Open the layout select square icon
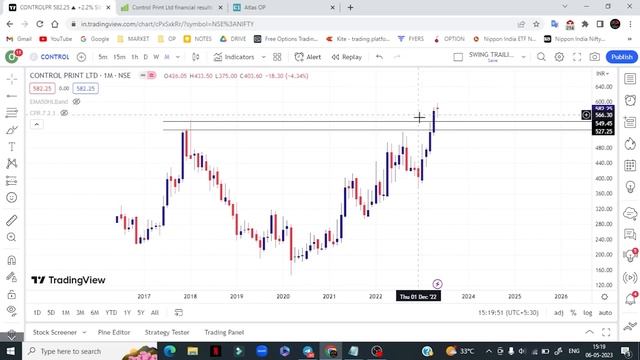 (458, 57)
